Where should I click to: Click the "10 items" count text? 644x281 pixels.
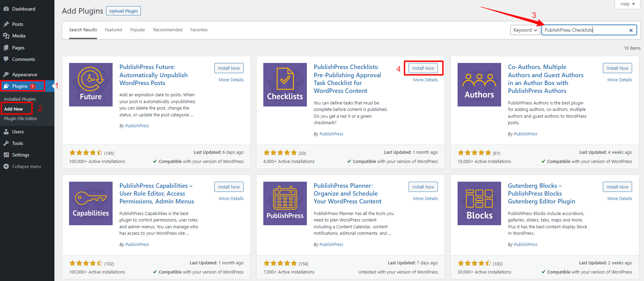pos(632,48)
